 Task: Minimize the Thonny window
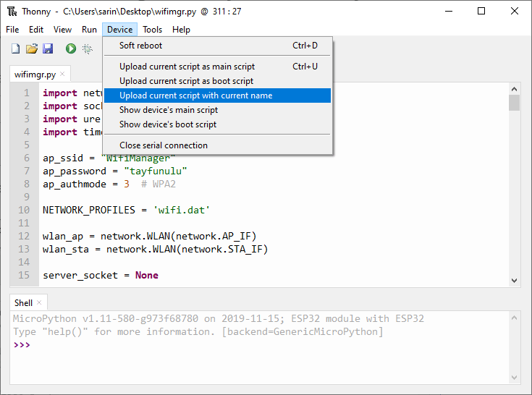click(449, 11)
